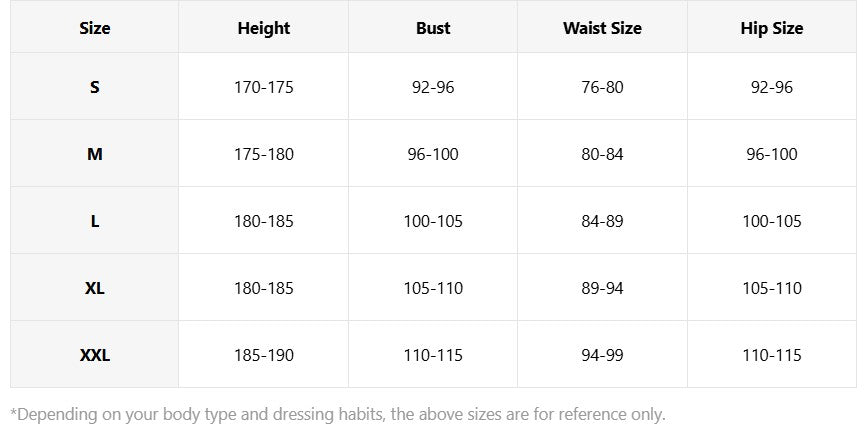
Task: Select bust value 96-100 for M
Action: [433, 154]
